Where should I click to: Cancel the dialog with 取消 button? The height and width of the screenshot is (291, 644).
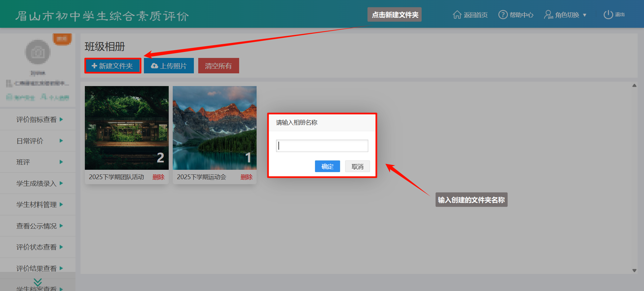coord(357,166)
